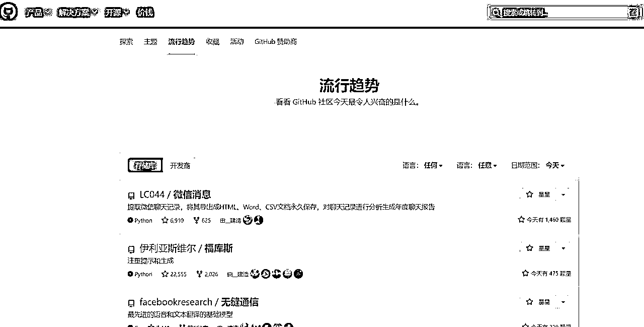Image resolution: width=644 pixels, height=327 pixels.
Task: Click the third contributor avatar of 福库斯
Action: click(x=277, y=274)
